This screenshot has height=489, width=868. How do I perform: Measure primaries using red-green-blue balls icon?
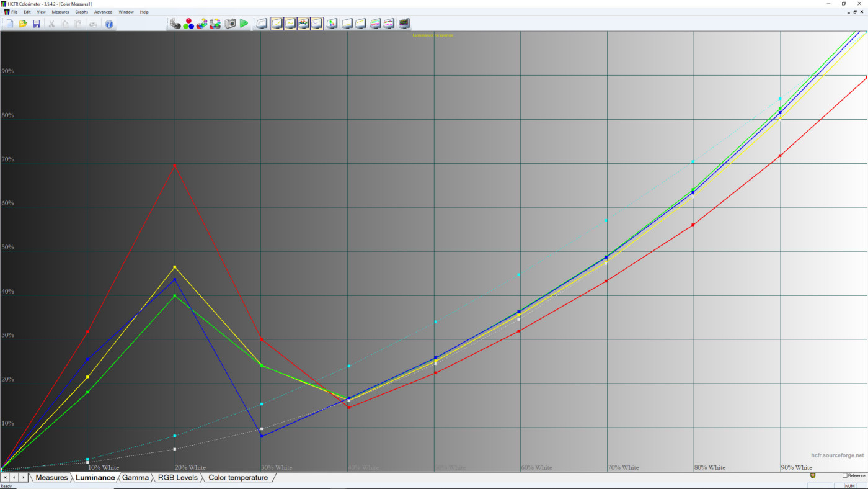(x=188, y=24)
